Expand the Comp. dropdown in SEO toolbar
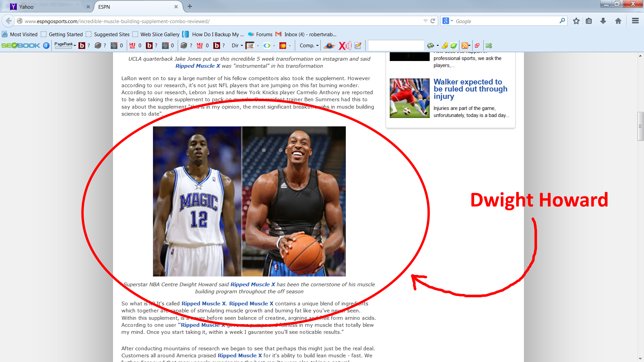The height and width of the screenshot is (362, 644). tap(309, 46)
